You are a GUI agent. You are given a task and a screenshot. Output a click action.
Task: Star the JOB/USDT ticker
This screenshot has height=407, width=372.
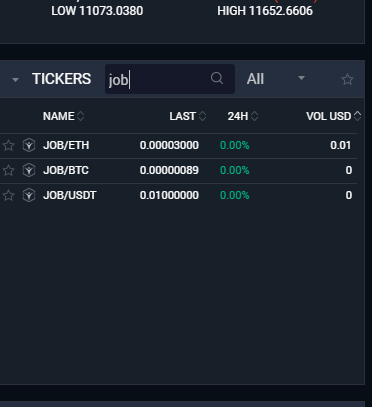click(x=8, y=195)
